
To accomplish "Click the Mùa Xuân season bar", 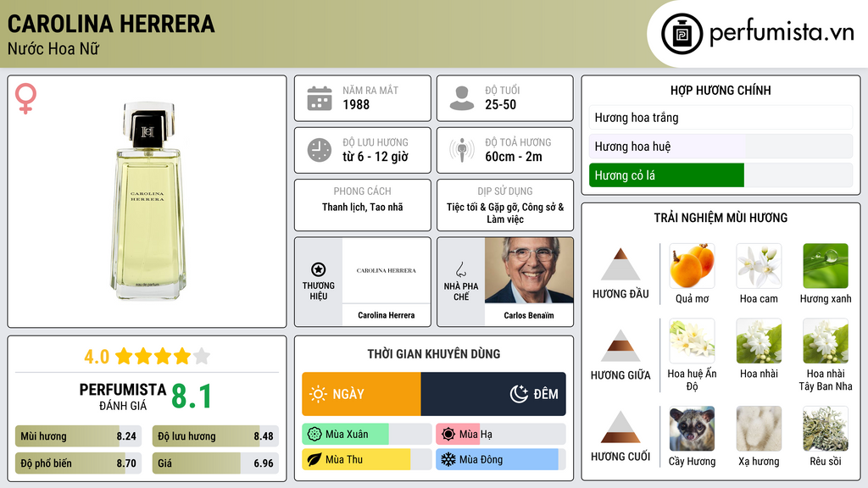I will [366, 435].
